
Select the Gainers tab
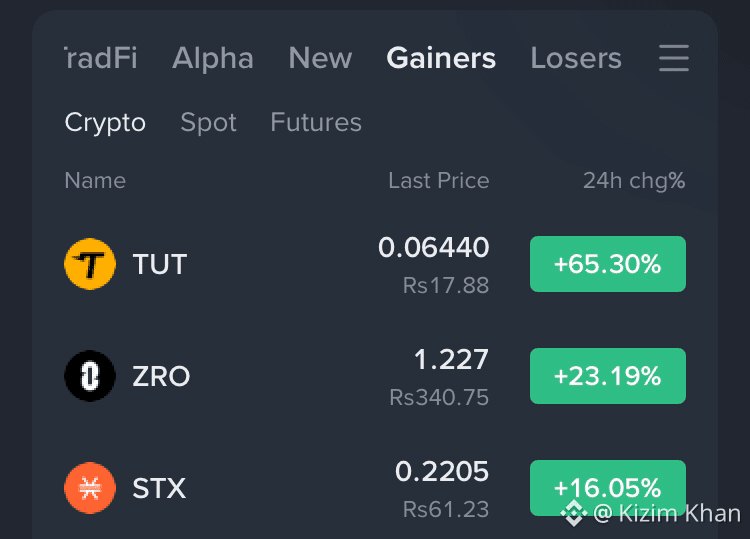tap(441, 58)
